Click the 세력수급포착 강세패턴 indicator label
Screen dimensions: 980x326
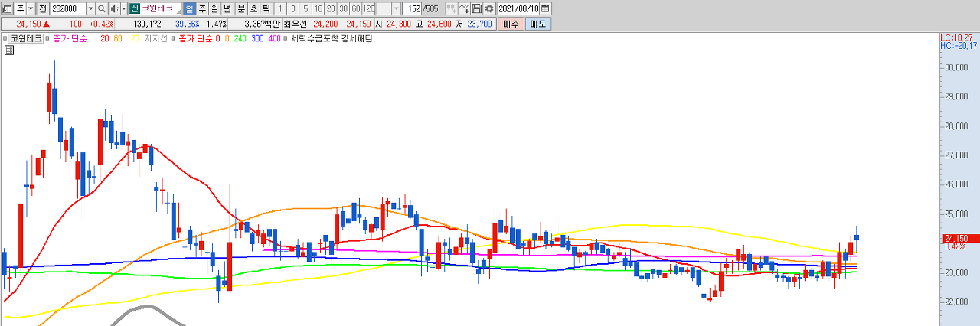point(332,38)
